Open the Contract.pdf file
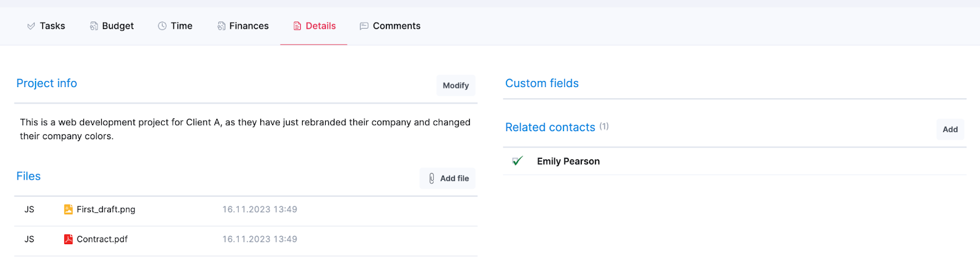 [102, 239]
